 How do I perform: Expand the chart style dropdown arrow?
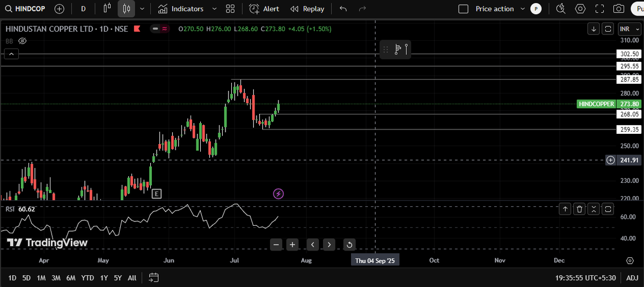(x=142, y=9)
